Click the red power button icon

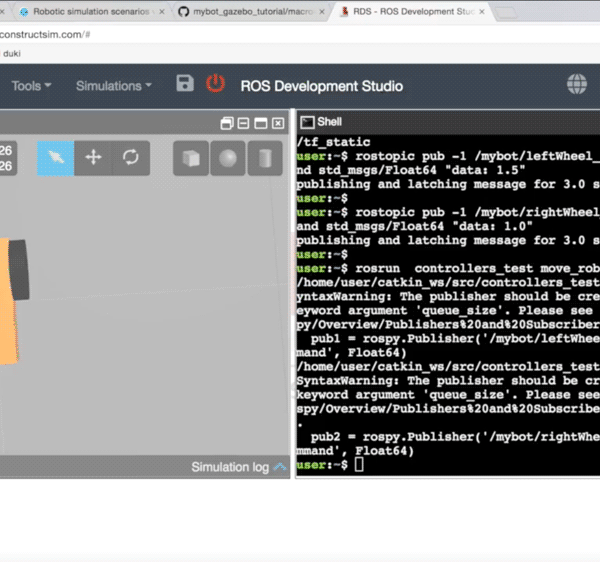pyautogui.click(x=215, y=83)
